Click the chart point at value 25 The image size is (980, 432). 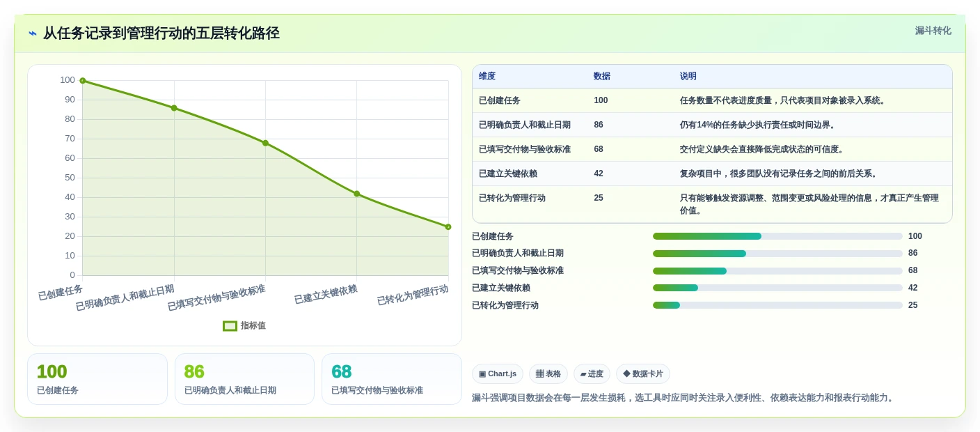point(448,226)
